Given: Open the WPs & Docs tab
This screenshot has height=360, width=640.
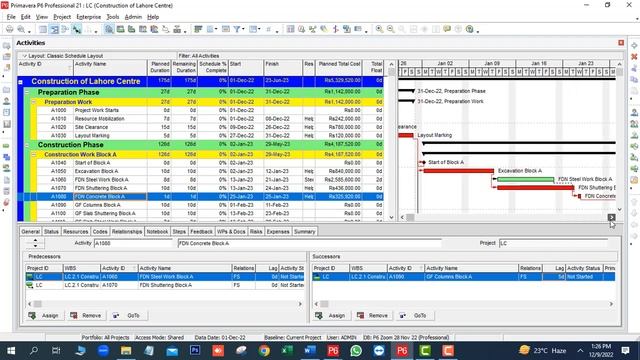Looking at the screenshot, I should tap(231, 231).
